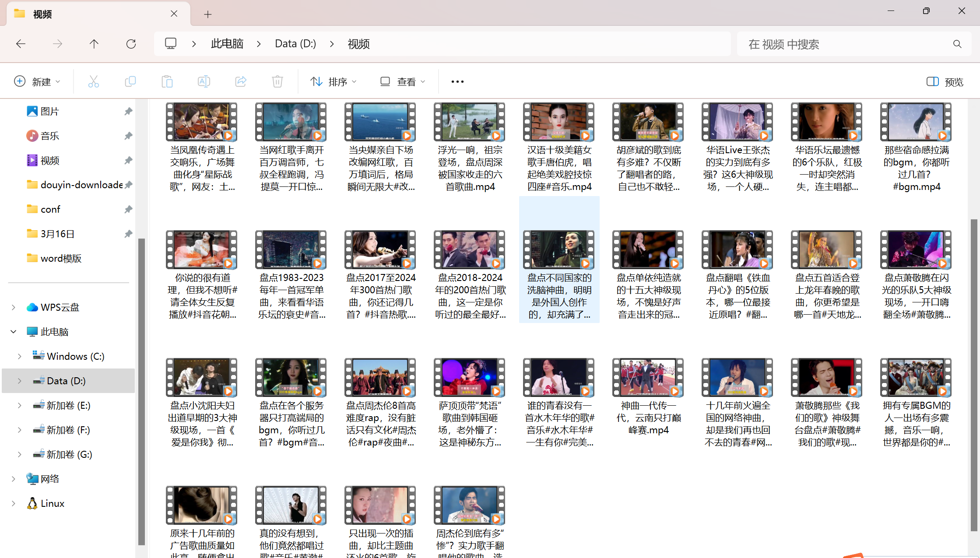Click the Rename icon in toolbar

pyautogui.click(x=204, y=81)
